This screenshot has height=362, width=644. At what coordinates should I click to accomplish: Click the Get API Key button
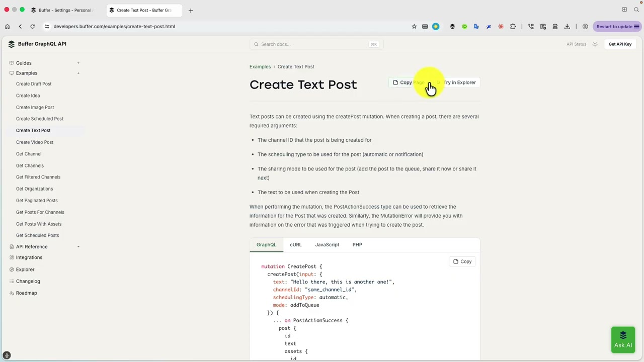(x=620, y=44)
